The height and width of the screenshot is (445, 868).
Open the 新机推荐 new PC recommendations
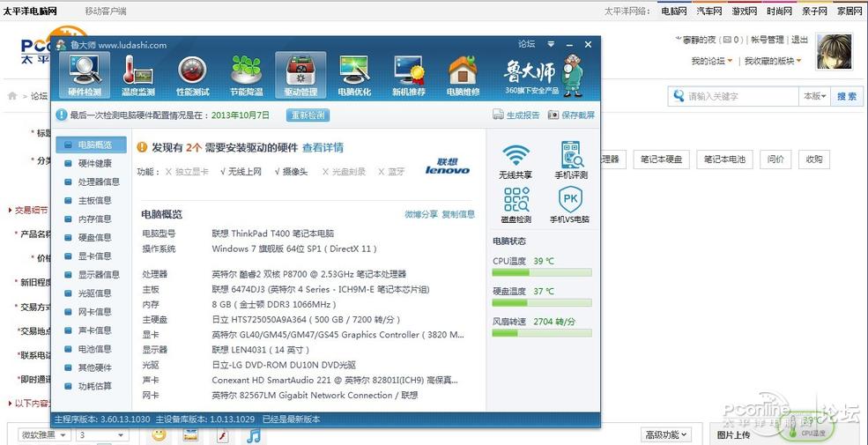[x=409, y=75]
